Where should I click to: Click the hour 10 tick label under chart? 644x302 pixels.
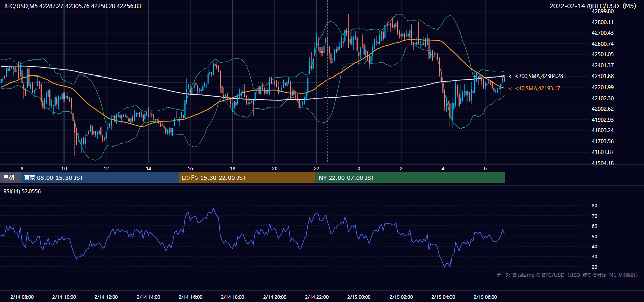(x=64, y=168)
